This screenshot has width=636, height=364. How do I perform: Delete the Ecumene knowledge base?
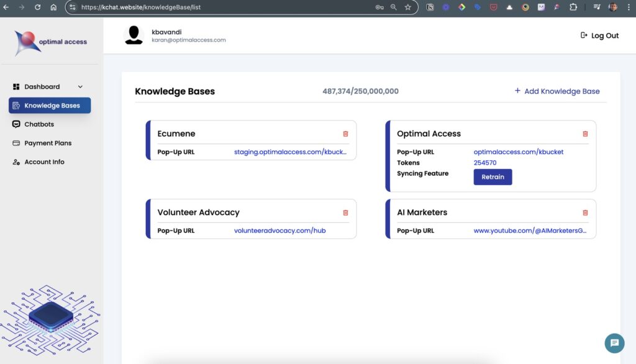click(x=345, y=134)
